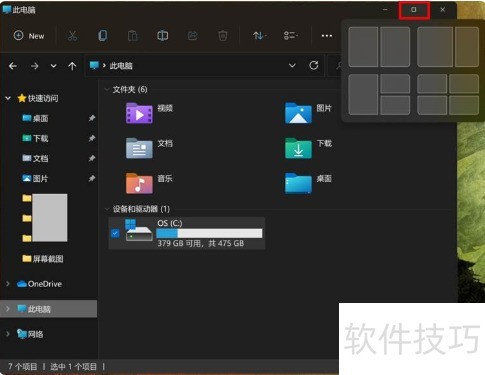Snap to wide left two-thirds zone
485x375 pixels.
(x=435, y=47)
